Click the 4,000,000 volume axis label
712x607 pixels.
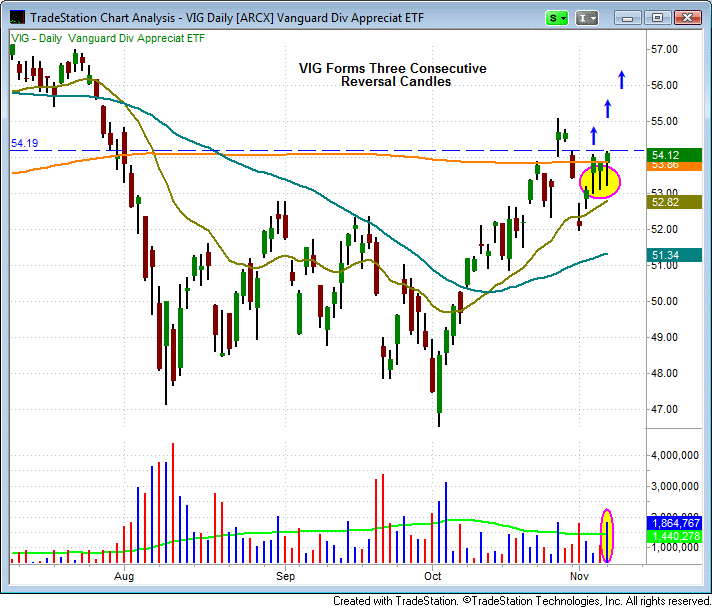click(675, 455)
